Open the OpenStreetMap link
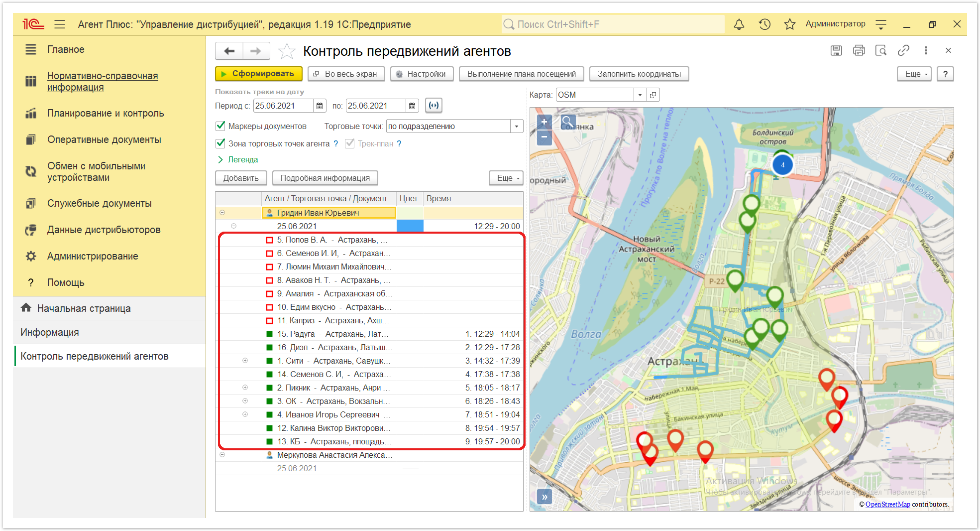Viewport: 980px width, 531px height. point(887,504)
